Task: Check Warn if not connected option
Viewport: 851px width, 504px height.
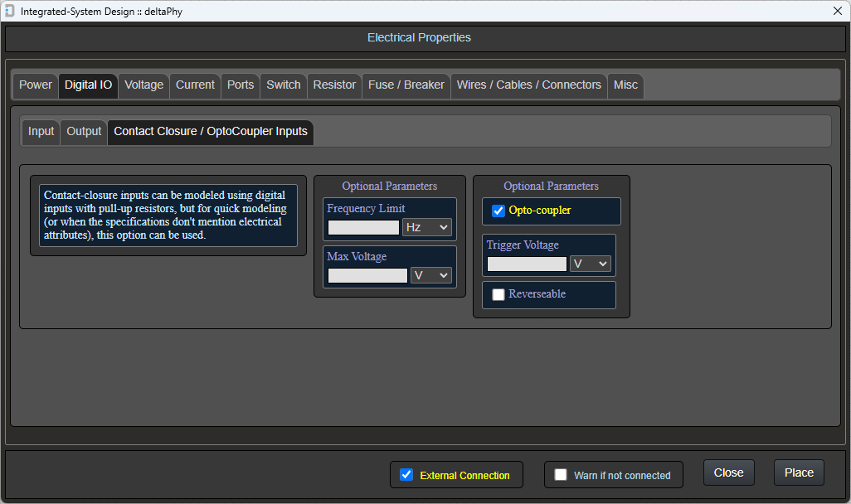Action: click(561, 475)
